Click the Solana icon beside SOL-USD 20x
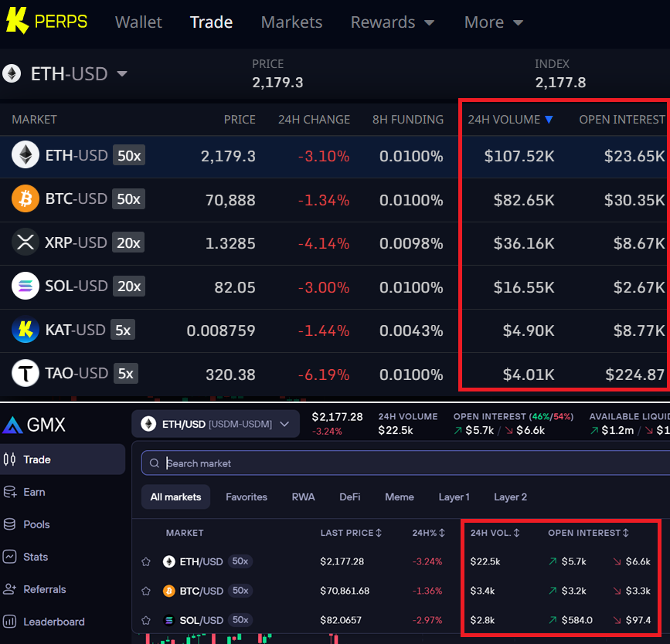 (26, 286)
